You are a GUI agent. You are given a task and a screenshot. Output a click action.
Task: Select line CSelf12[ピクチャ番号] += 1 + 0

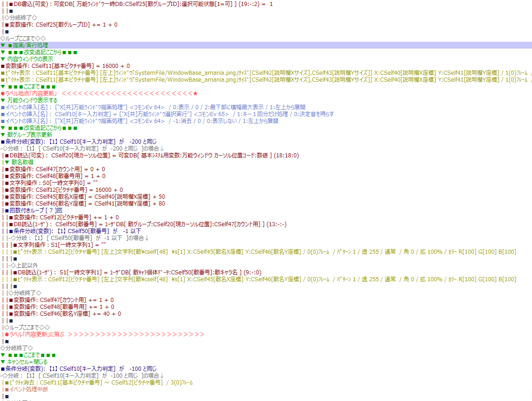(x=64, y=217)
